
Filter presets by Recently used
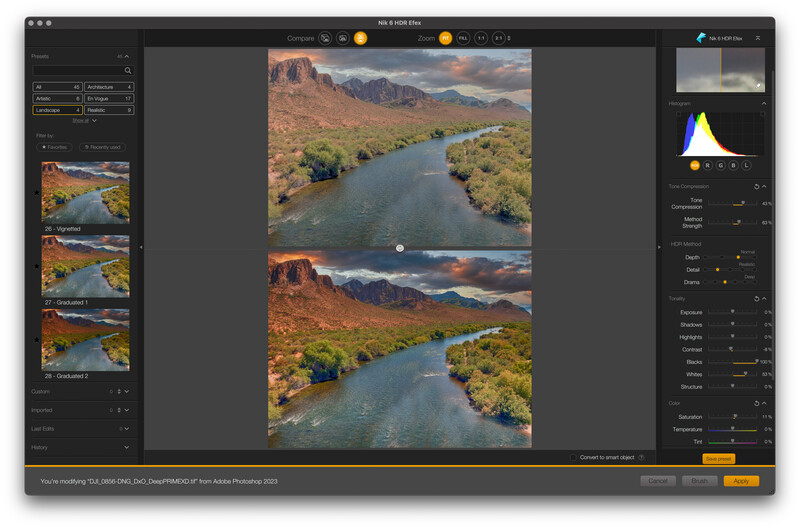pyautogui.click(x=103, y=147)
